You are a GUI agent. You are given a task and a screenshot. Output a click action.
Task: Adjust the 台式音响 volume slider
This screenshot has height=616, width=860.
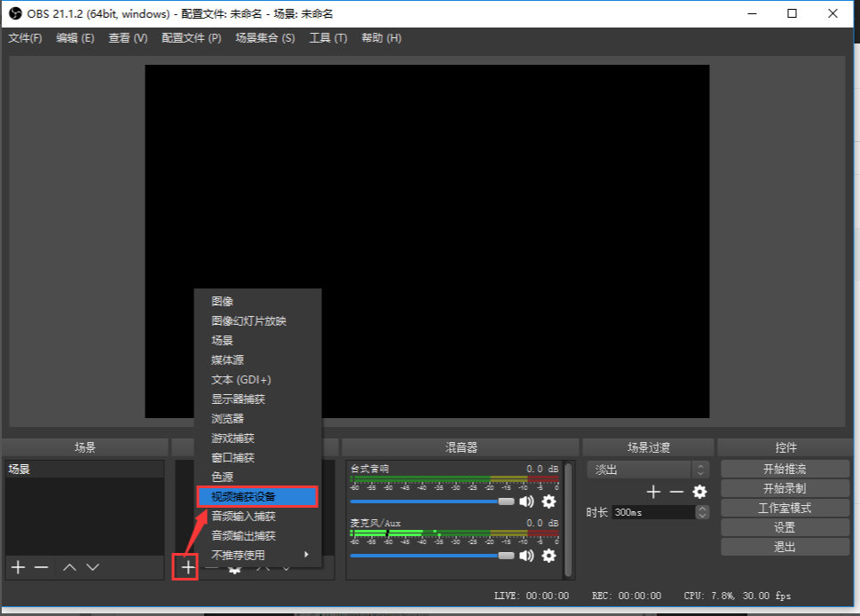click(432, 501)
